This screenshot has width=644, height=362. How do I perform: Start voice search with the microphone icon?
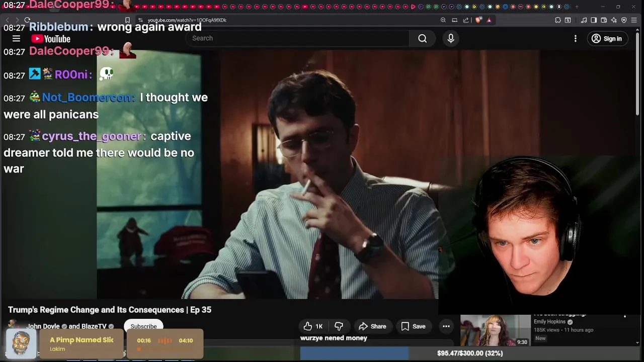451,38
